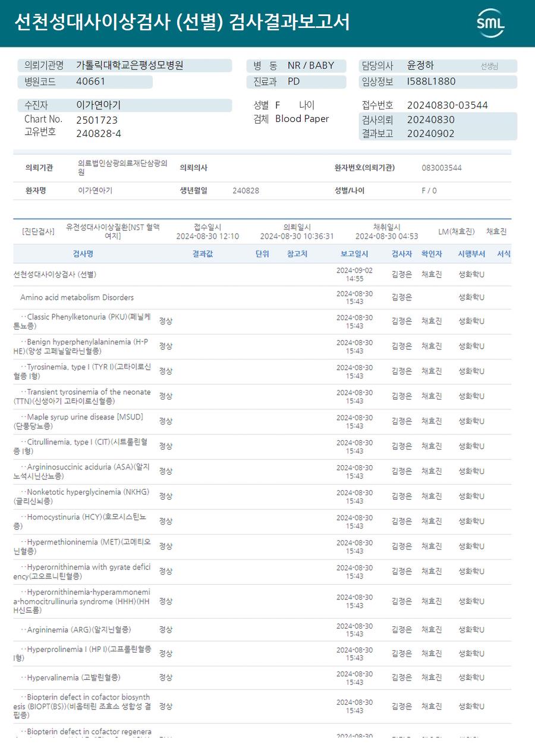Click the 결과보고 date '20240902'
Screen dimensions: 535x756
(x=431, y=134)
